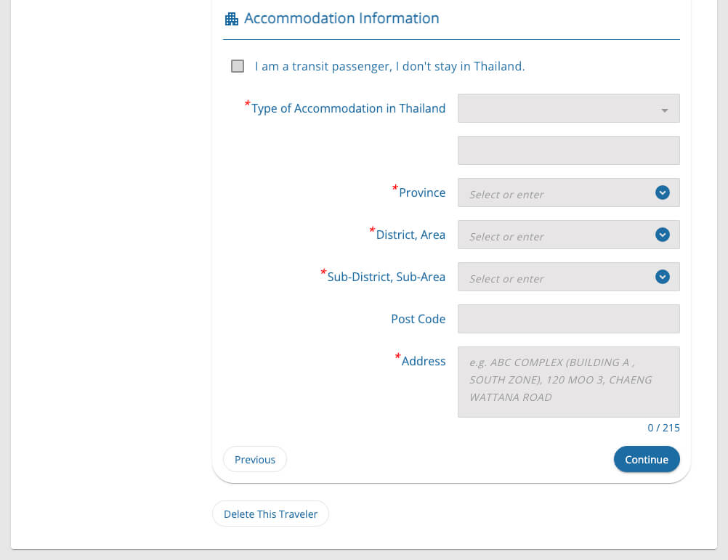The height and width of the screenshot is (560, 728).
Task: Click the District, Area label
Action: [x=410, y=235]
